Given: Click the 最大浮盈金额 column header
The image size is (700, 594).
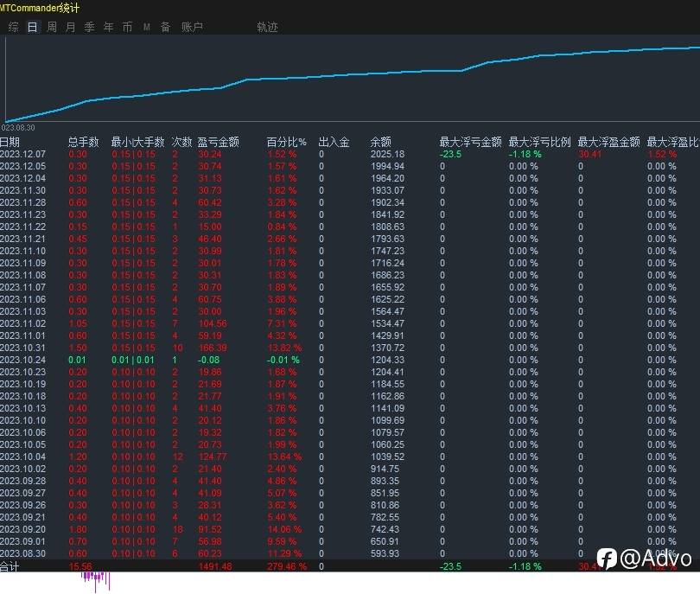Looking at the screenshot, I should 609,142.
